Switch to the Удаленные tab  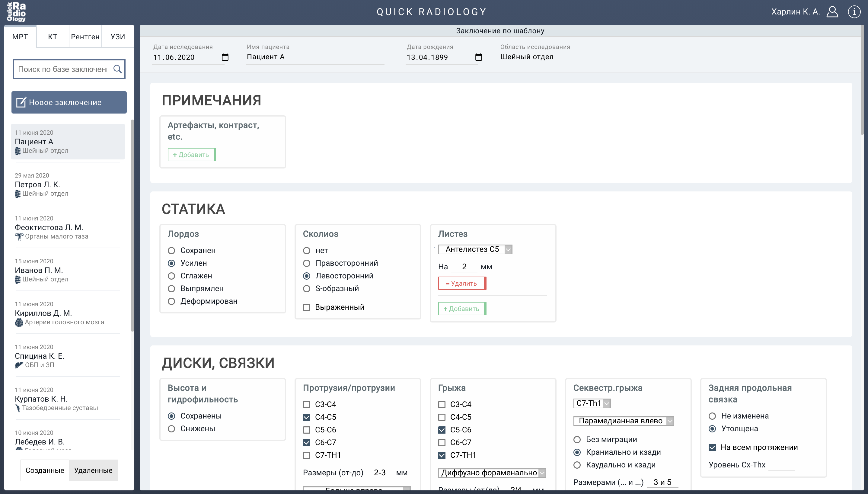93,470
